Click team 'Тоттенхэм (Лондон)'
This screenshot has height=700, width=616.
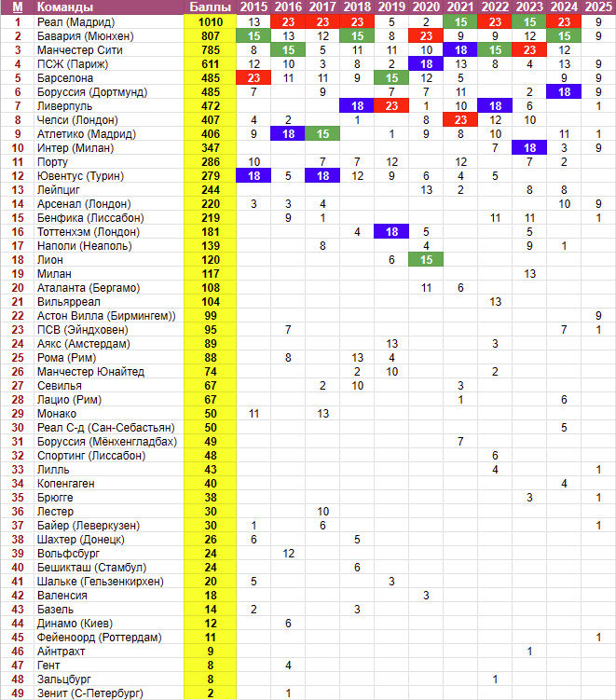click(89, 232)
